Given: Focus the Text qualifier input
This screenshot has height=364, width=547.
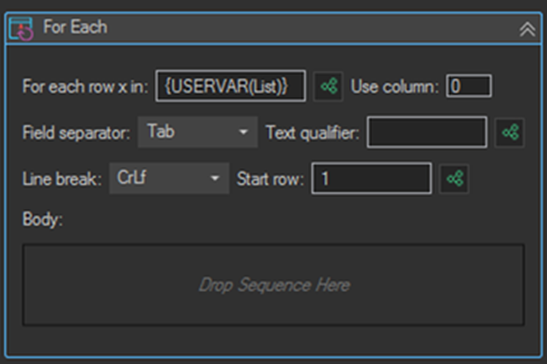Looking at the screenshot, I should click(x=427, y=132).
